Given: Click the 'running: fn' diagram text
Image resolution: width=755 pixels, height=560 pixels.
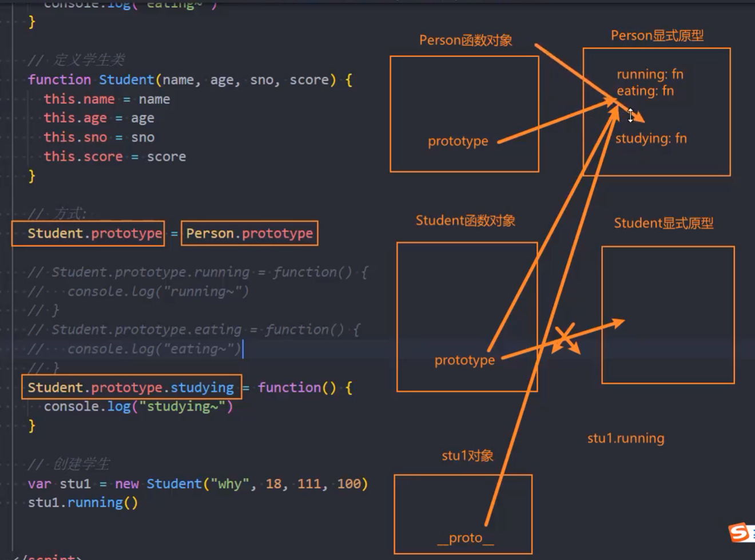Looking at the screenshot, I should 650,74.
